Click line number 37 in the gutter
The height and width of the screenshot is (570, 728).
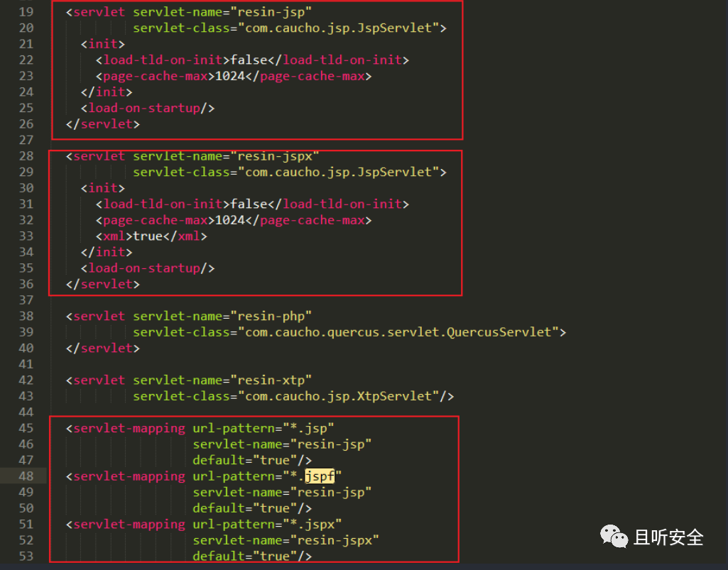(26, 300)
